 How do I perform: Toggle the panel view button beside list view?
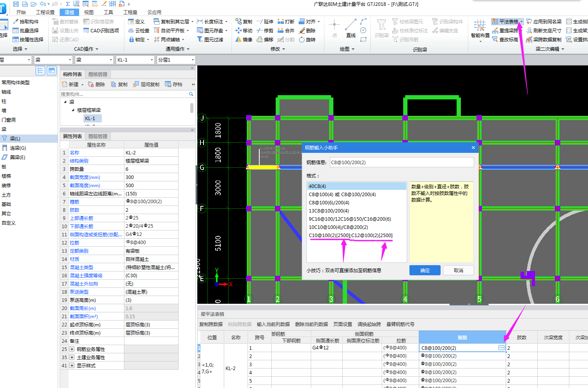pyautogui.click(x=51, y=71)
